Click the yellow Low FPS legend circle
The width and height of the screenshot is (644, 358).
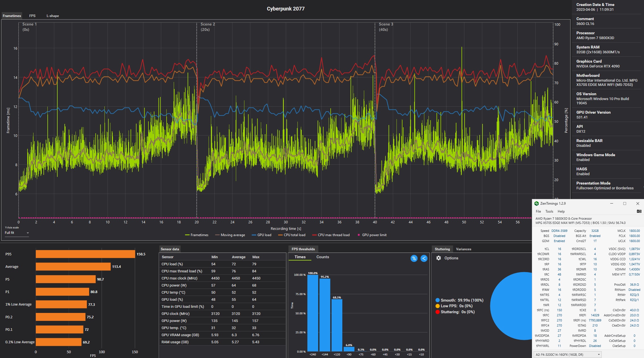pyautogui.click(x=437, y=306)
